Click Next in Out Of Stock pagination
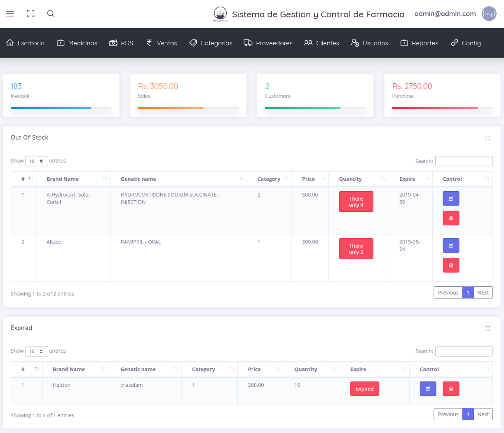The image size is (504, 433). coord(483,293)
